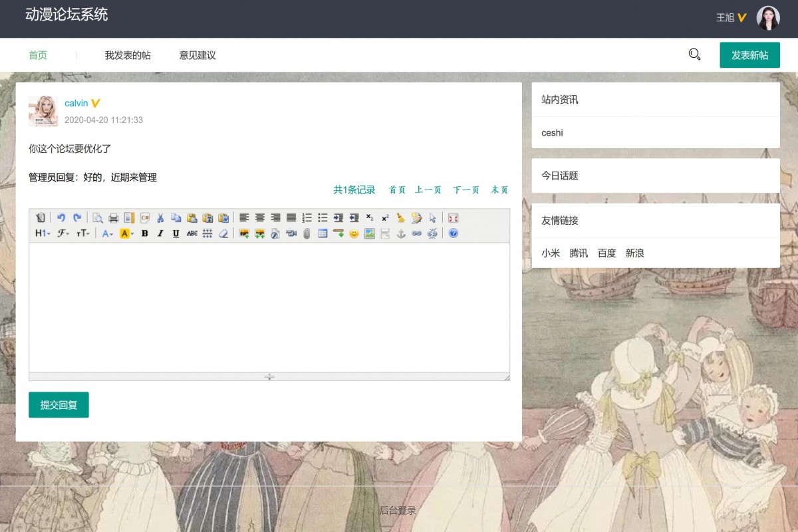Open the 腾讯 friendly link
The image size is (798, 532).
coord(578,253)
